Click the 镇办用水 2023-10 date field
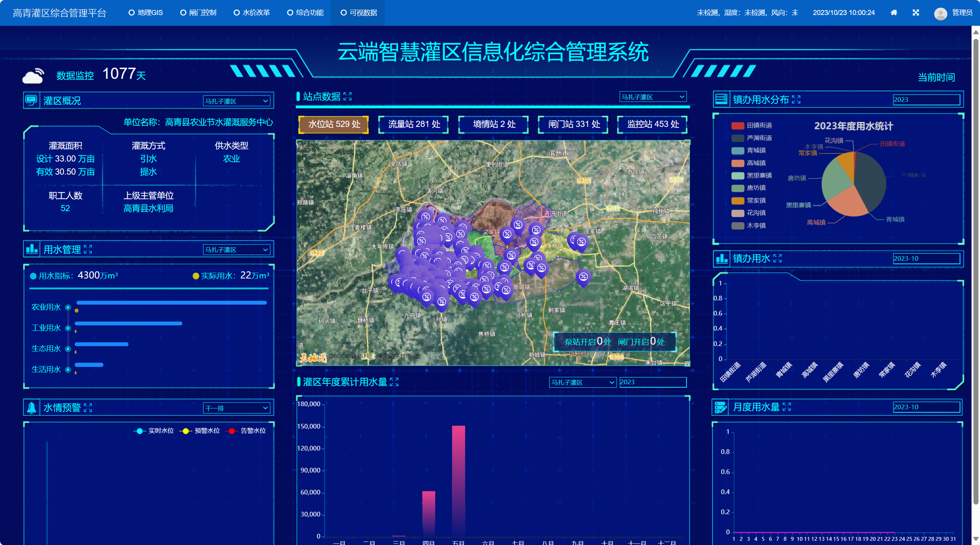This screenshot has width=980, height=545. point(926,258)
